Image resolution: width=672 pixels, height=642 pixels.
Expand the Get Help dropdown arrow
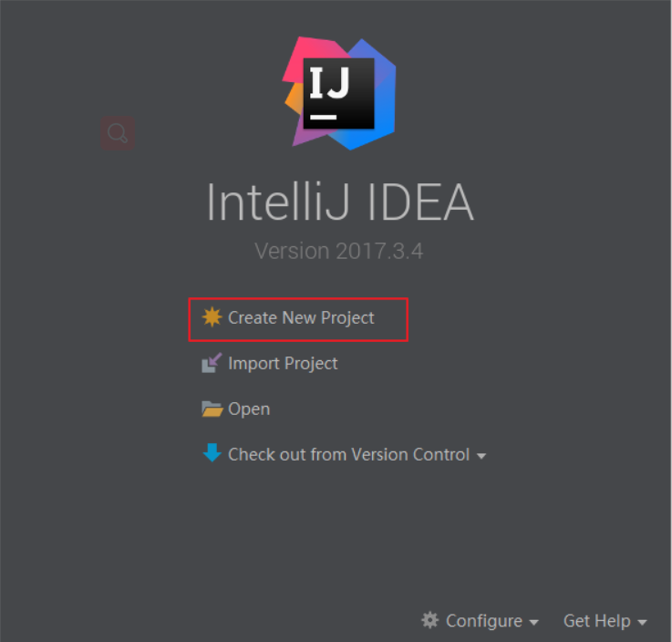pos(642,622)
